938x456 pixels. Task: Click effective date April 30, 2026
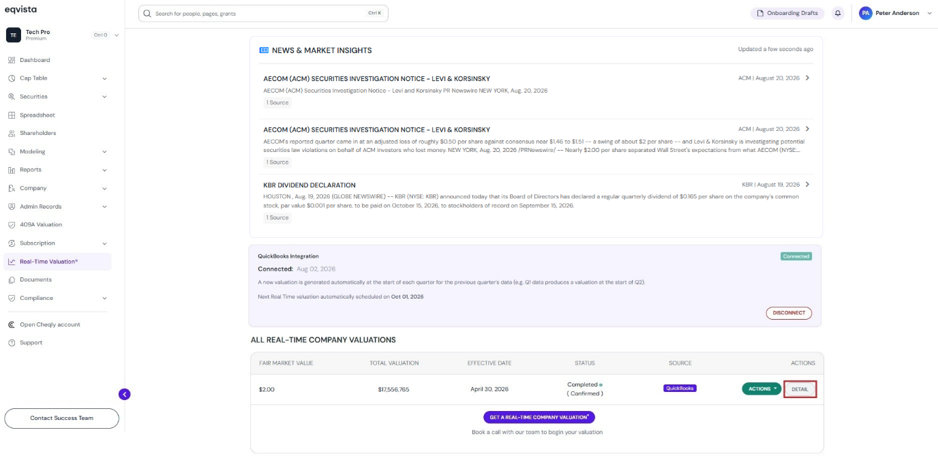(489, 389)
